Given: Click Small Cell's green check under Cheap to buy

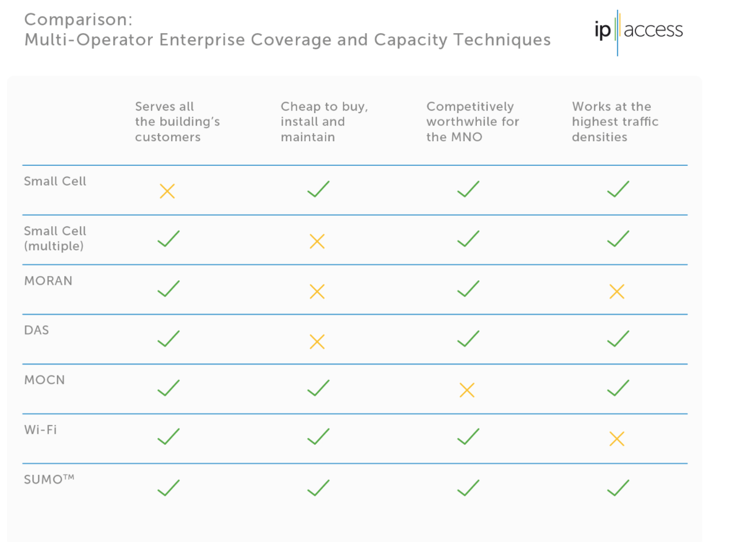Looking at the screenshot, I should [318, 189].
